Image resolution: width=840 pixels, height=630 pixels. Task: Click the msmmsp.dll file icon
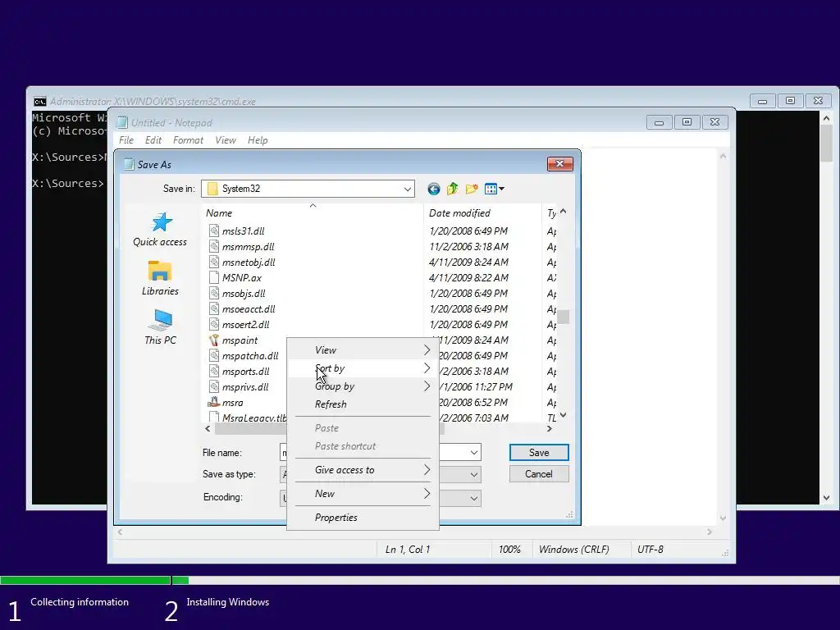pos(214,246)
